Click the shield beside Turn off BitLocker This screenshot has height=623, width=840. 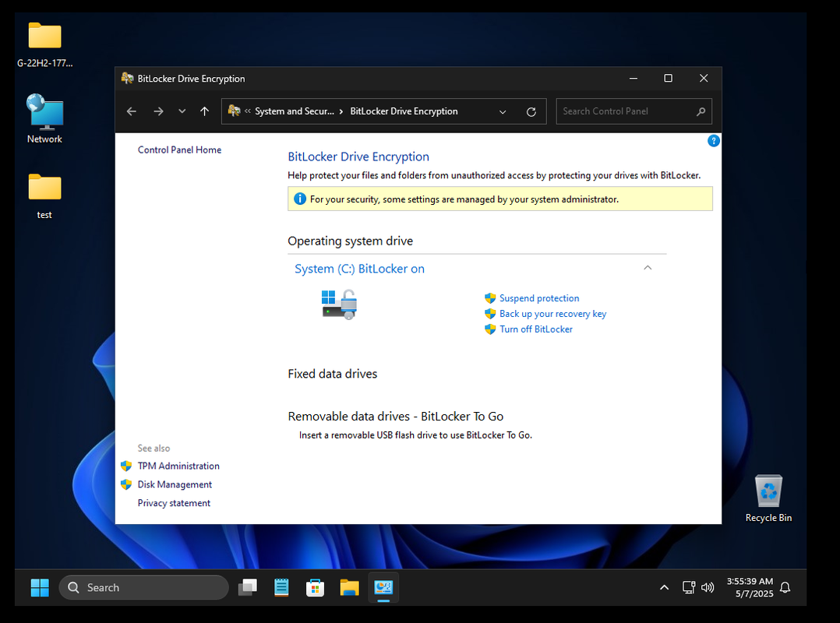(490, 329)
